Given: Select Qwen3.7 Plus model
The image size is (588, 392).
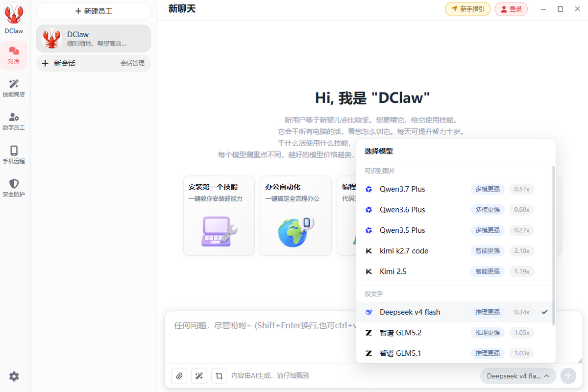Looking at the screenshot, I should tap(456, 189).
